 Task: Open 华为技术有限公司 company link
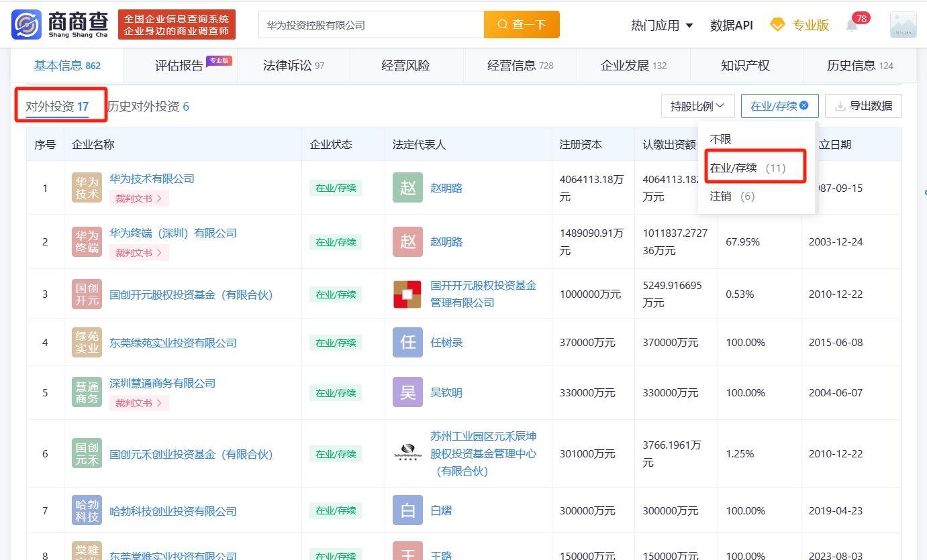[x=152, y=178]
